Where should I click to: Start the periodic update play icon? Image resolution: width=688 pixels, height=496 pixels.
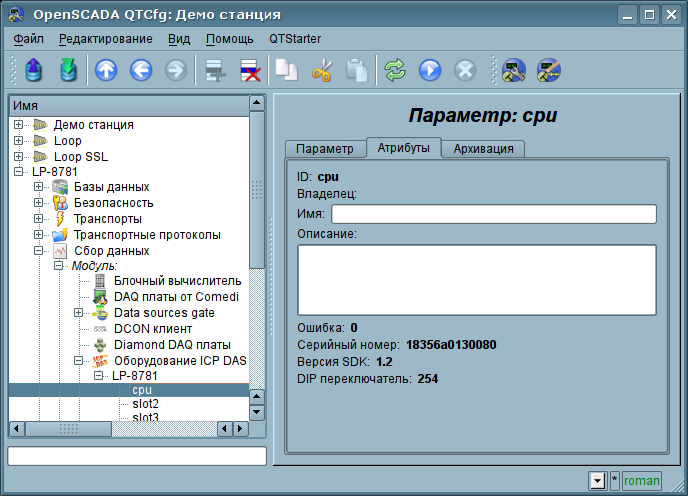point(430,70)
